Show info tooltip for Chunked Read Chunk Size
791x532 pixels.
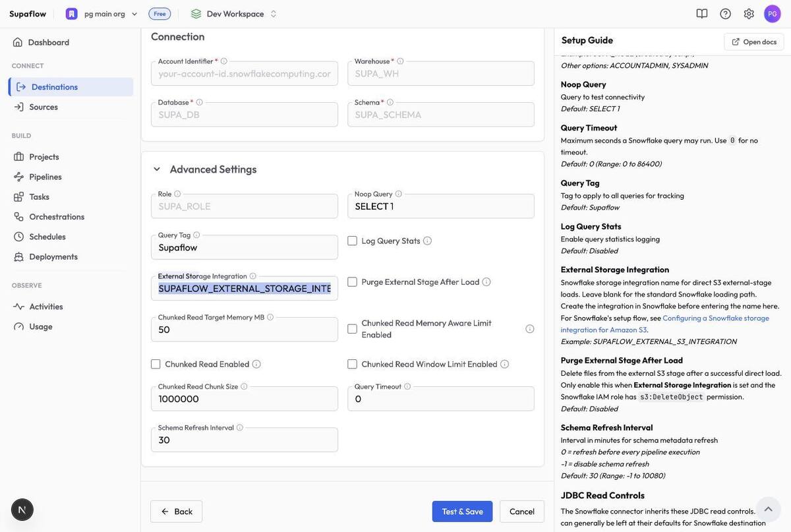pos(244,386)
